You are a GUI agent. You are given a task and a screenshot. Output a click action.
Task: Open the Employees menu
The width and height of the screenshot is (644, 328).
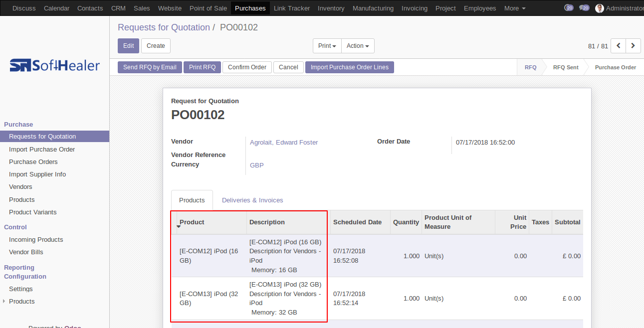click(480, 8)
